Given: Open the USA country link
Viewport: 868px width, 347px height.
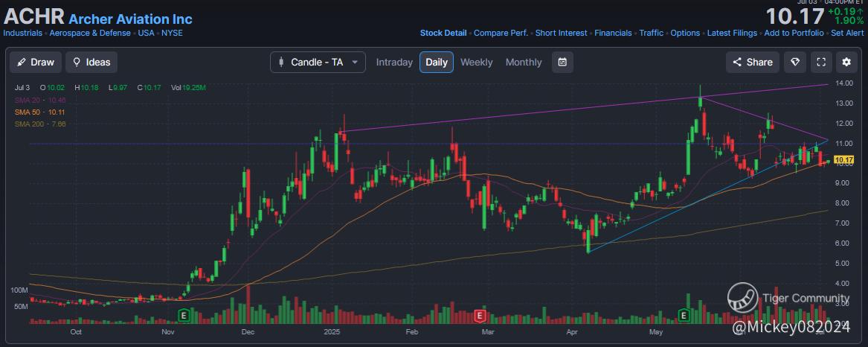Looking at the screenshot, I should click(146, 33).
